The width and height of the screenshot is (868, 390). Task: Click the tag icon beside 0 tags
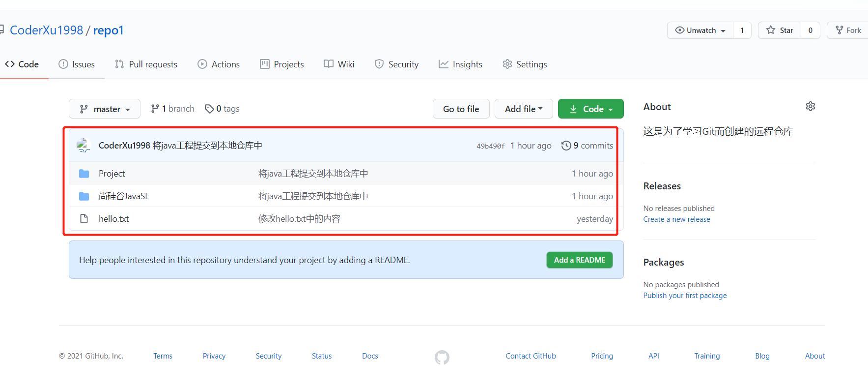click(209, 109)
